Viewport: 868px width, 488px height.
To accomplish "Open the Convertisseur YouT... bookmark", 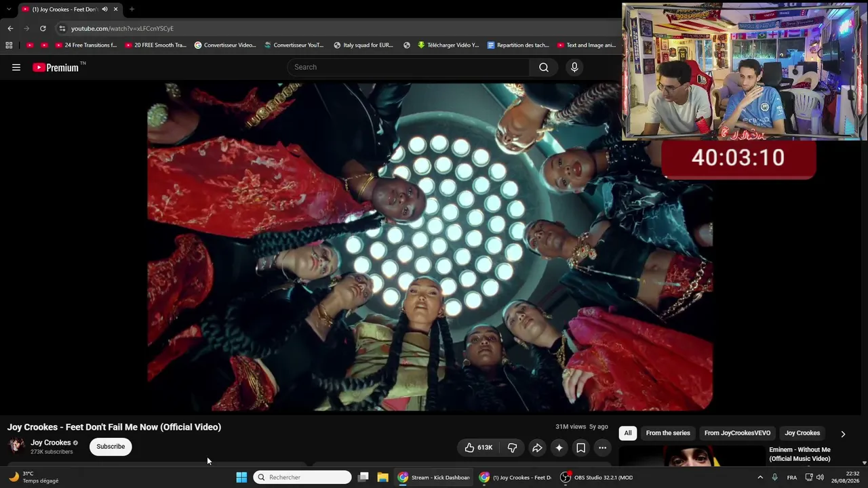I will (x=294, y=45).
